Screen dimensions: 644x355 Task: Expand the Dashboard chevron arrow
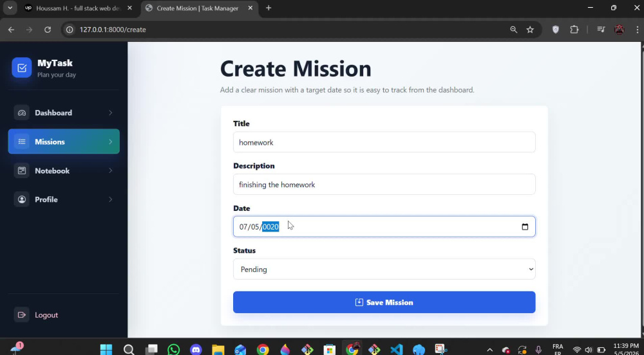(111, 113)
